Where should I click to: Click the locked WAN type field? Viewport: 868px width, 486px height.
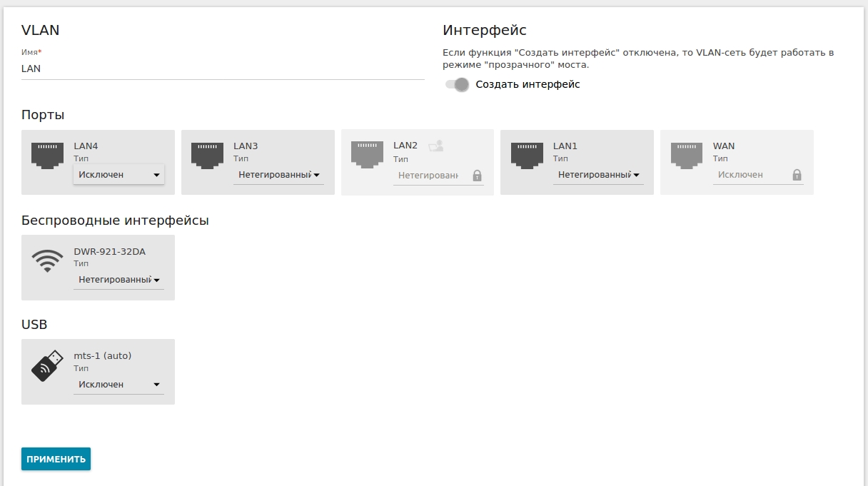click(x=750, y=175)
